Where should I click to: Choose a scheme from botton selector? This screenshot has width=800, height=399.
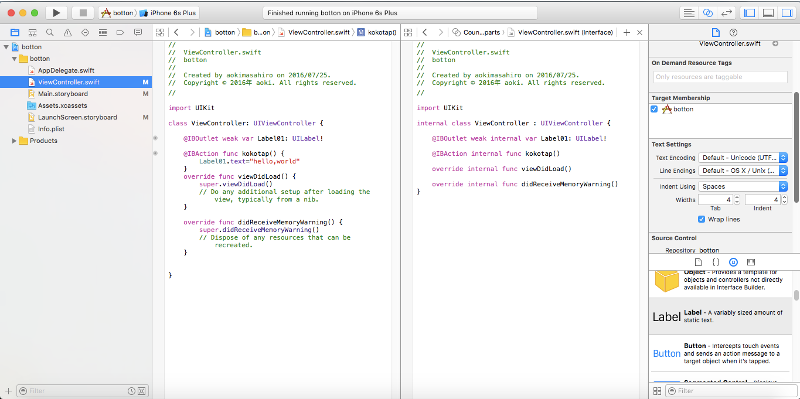click(x=118, y=13)
